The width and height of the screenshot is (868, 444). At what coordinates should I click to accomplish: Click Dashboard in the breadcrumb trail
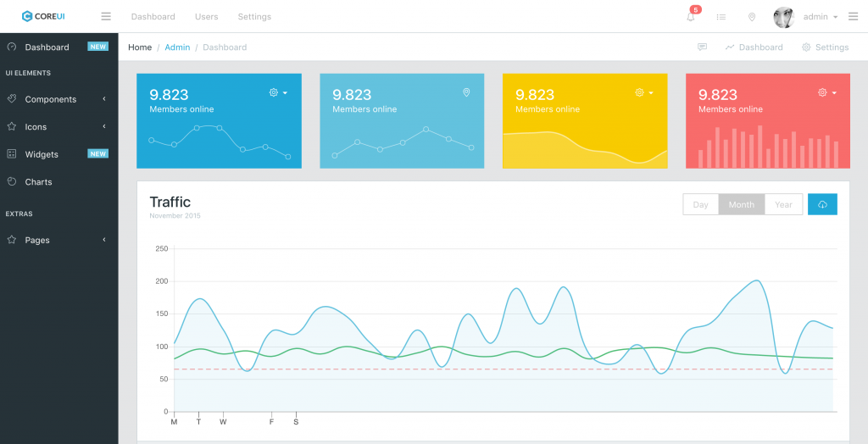coord(225,47)
